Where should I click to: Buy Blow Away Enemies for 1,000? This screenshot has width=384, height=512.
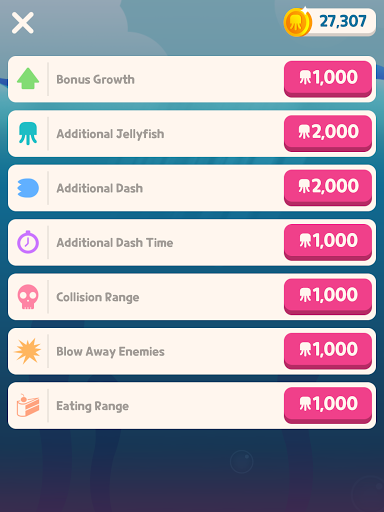[x=328, y=350]
